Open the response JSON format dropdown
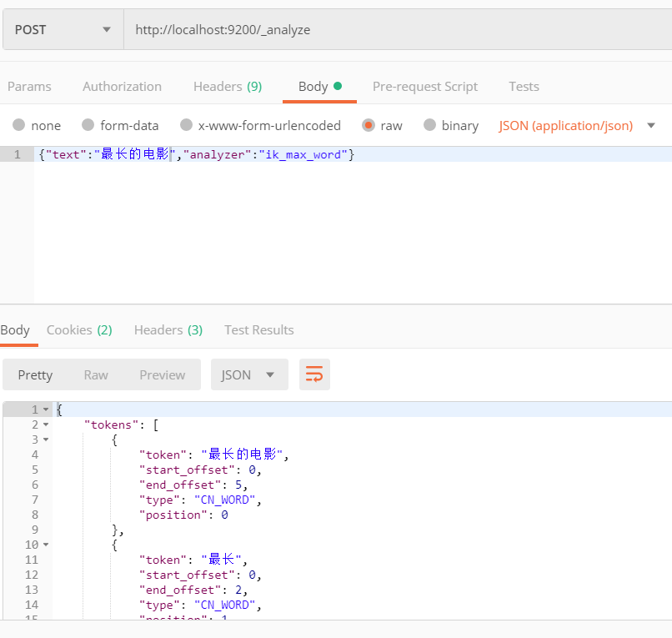This screenshot has height=638, width=672. (249, 374)
